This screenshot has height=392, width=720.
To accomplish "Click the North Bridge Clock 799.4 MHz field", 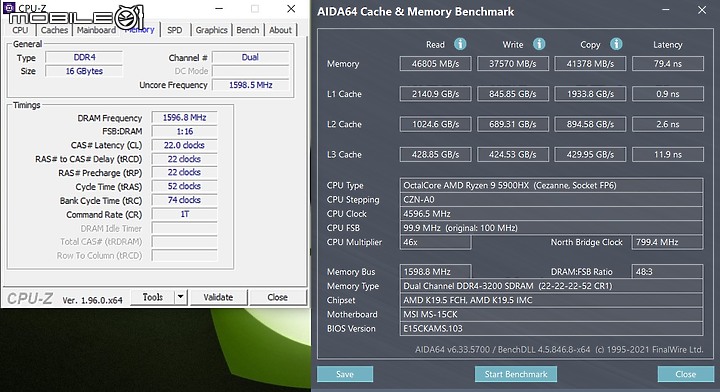I will click(x=668, y=242).
